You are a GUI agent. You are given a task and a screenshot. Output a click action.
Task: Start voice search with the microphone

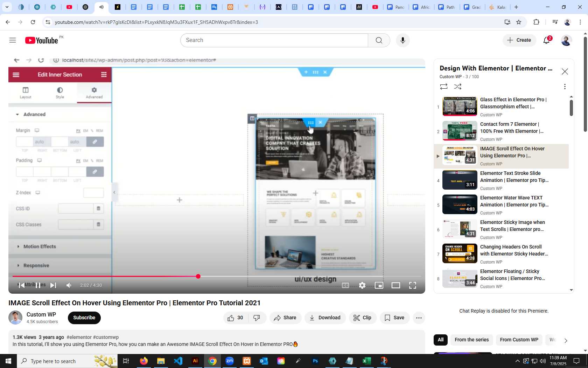click(x=403, y=40)
